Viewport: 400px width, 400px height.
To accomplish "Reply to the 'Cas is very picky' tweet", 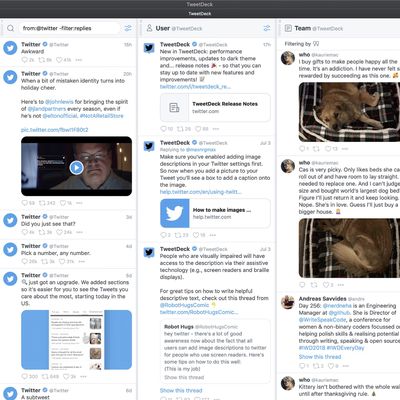I will [x=302, y=285].
